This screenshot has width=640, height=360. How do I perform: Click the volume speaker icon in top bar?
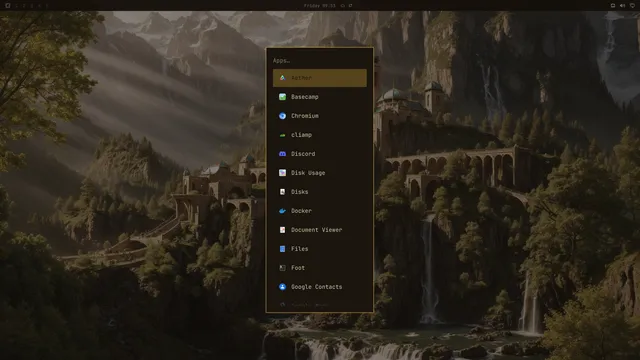point(622,6)
